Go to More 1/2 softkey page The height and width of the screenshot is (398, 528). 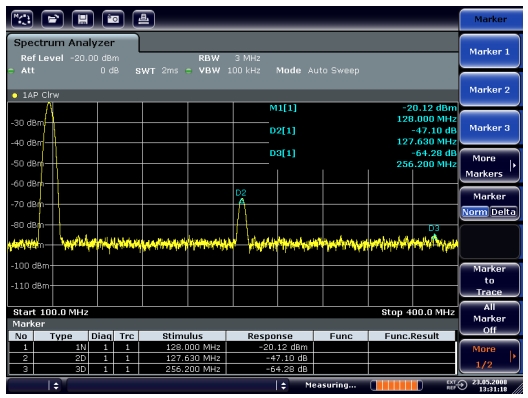coord(489,356)
